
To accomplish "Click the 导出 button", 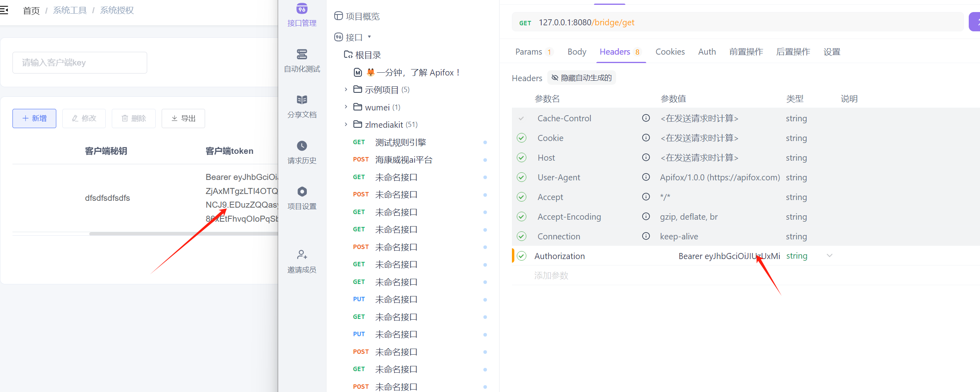I will point(183,118).
